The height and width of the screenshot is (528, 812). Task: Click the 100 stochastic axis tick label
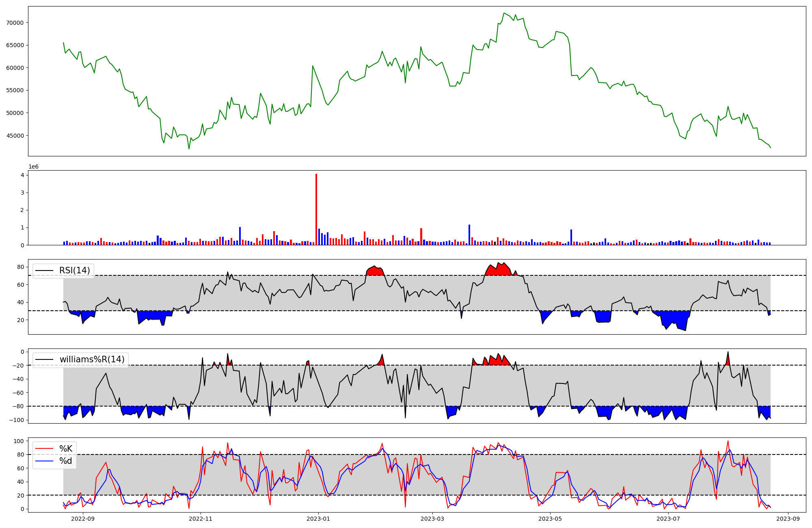tap(19, 441)
